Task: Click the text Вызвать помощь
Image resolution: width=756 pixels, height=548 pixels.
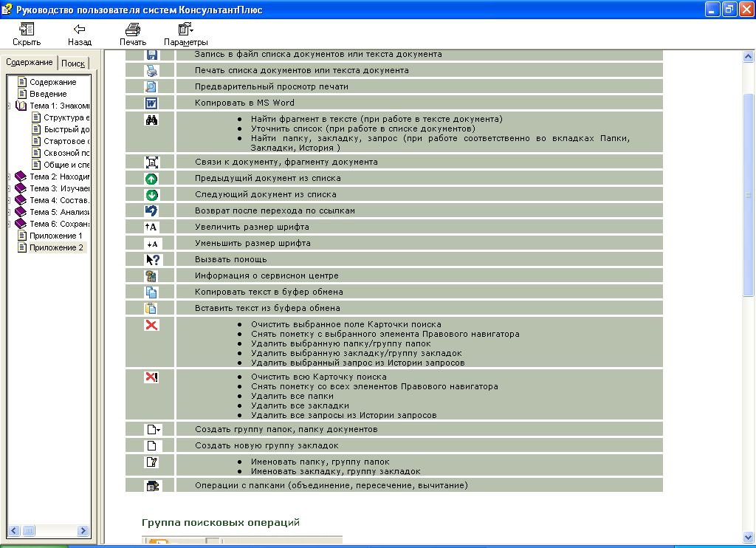Action: (x=230, y=259)
